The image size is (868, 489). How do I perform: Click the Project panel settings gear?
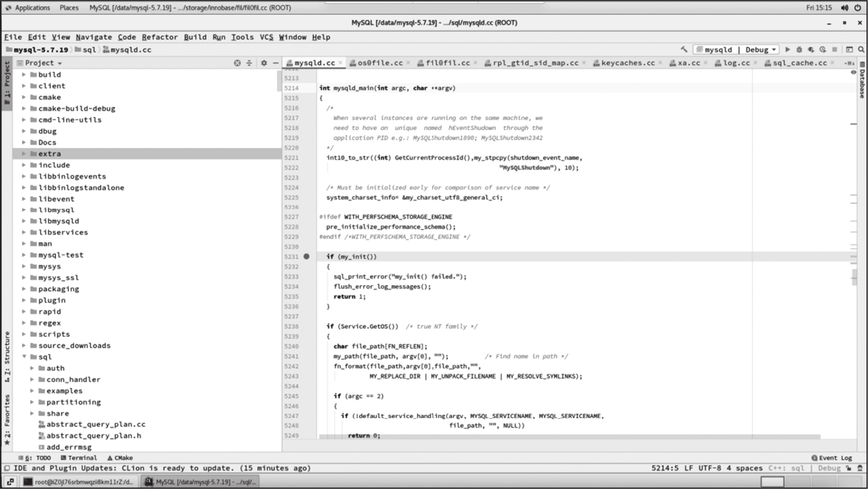tap(264, 63)
